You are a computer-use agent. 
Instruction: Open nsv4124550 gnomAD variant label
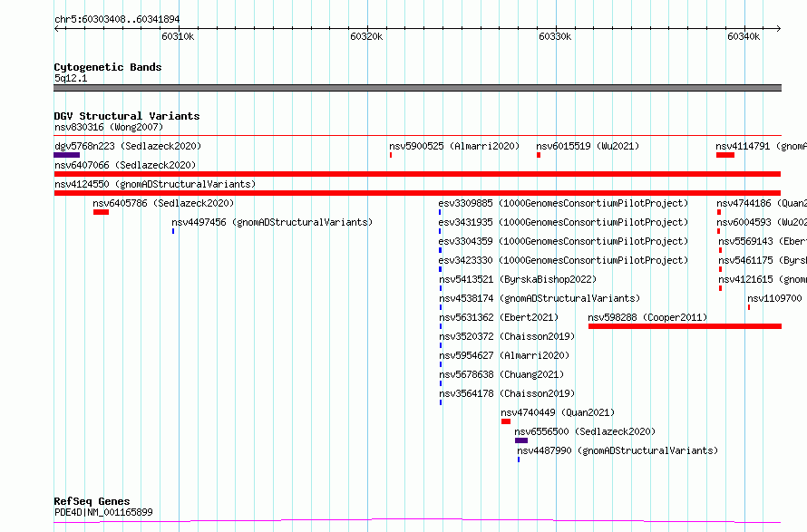click(x=155, y=184)
